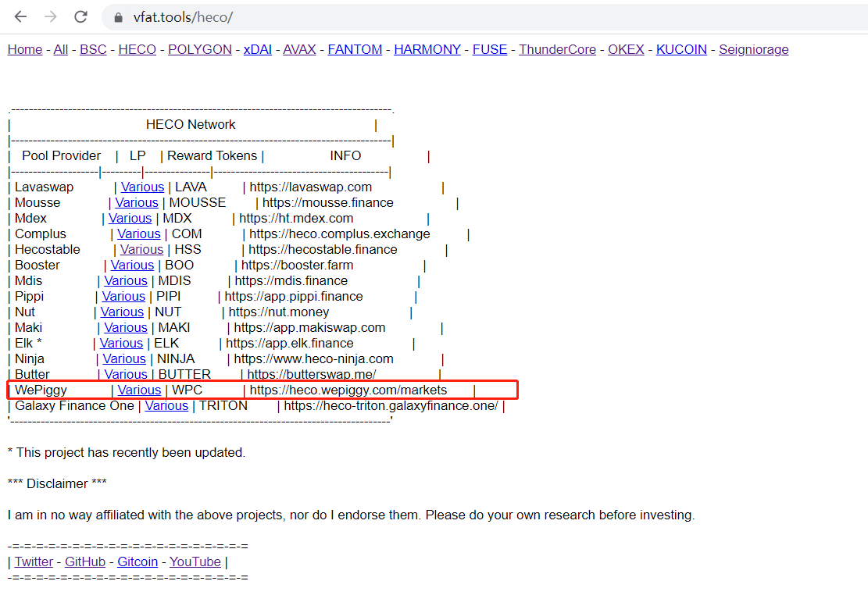The image size is (868, 606).
Task: Reload the page with the refresh icon
Action: (x=80, y=16)
